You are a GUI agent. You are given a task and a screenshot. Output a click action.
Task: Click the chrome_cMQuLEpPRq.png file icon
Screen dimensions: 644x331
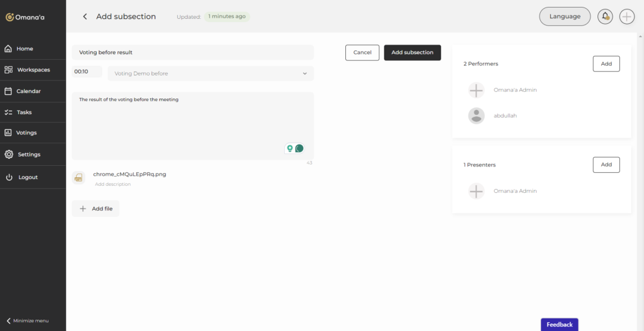coord(79,178)
